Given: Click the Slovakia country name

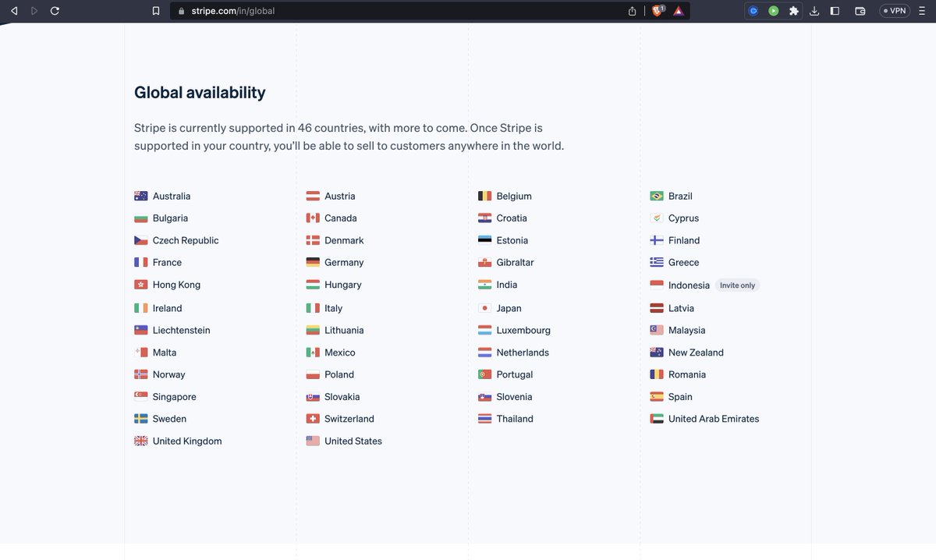Looking at the screenshot, I should (x=342, y=397).
